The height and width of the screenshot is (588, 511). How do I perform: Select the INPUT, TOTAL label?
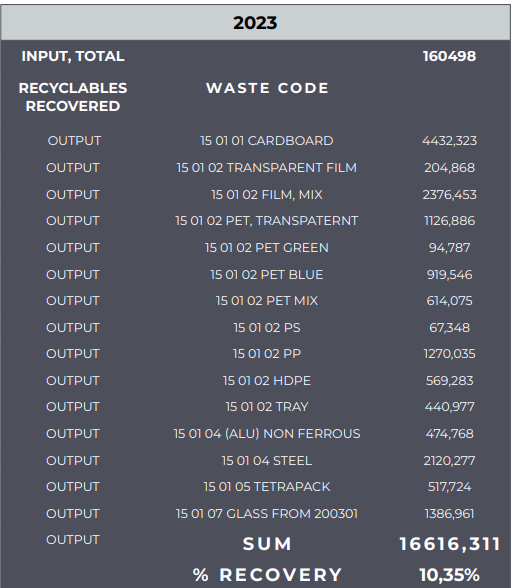tap(73, 56)
